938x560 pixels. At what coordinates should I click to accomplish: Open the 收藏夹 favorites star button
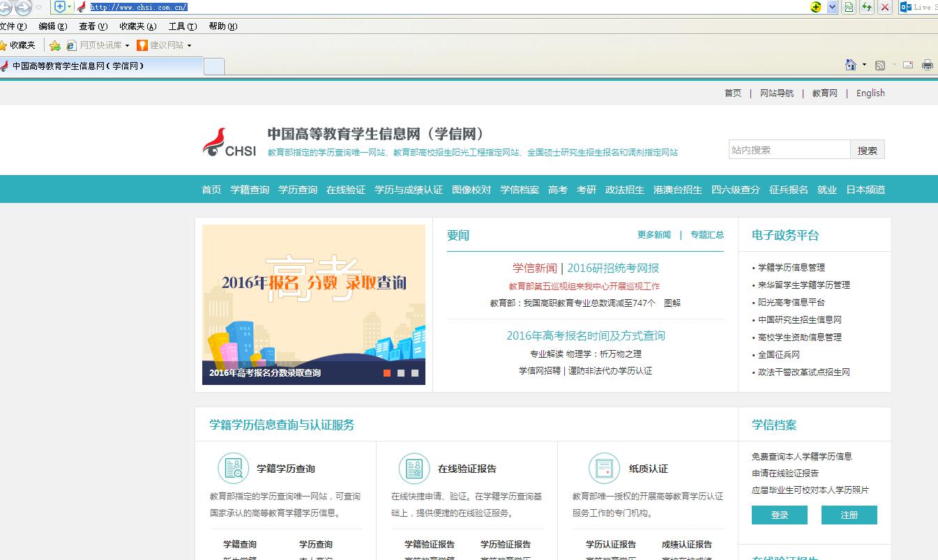point(18,45)
